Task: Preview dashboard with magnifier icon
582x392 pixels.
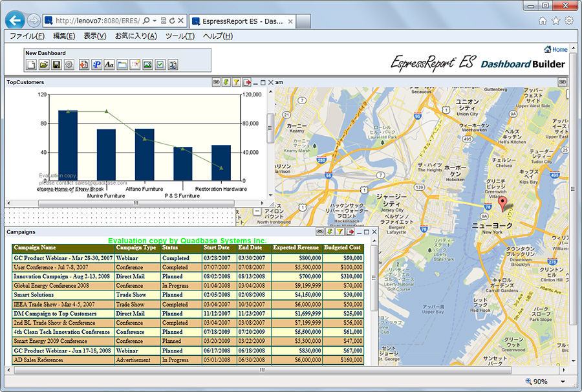Action: [x=173, y=65]
